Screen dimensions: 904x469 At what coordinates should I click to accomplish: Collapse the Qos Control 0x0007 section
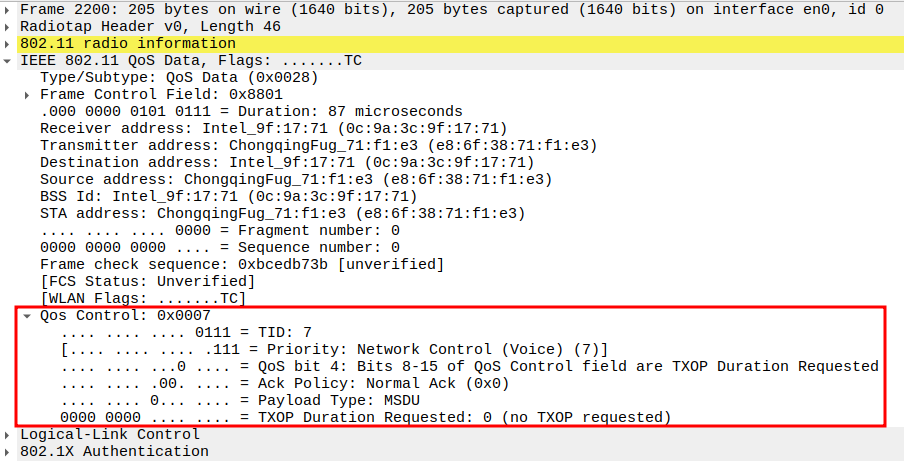(29, 315)
